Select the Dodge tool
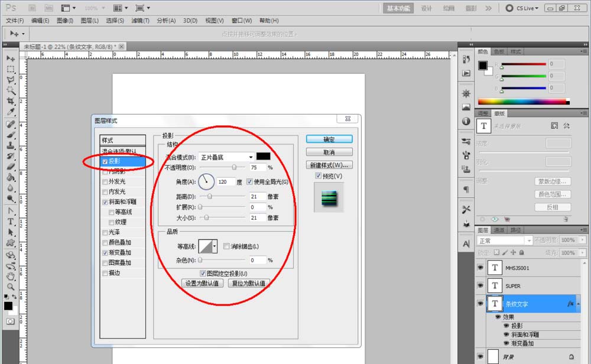The image size is (591, 364). pos(11,198)
